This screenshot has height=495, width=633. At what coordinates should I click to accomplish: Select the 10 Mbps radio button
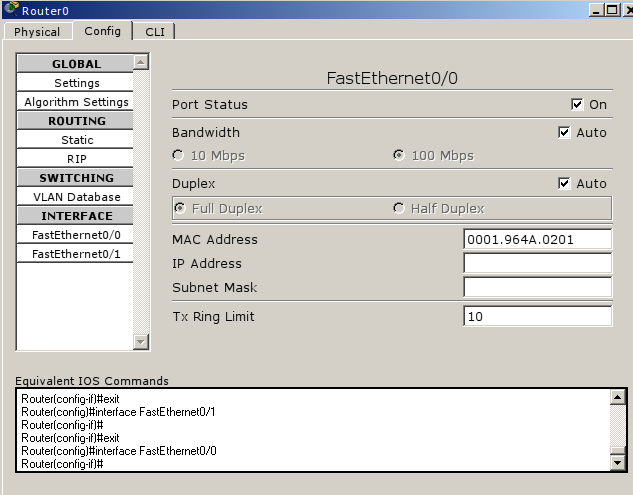[x=178, y=155]
